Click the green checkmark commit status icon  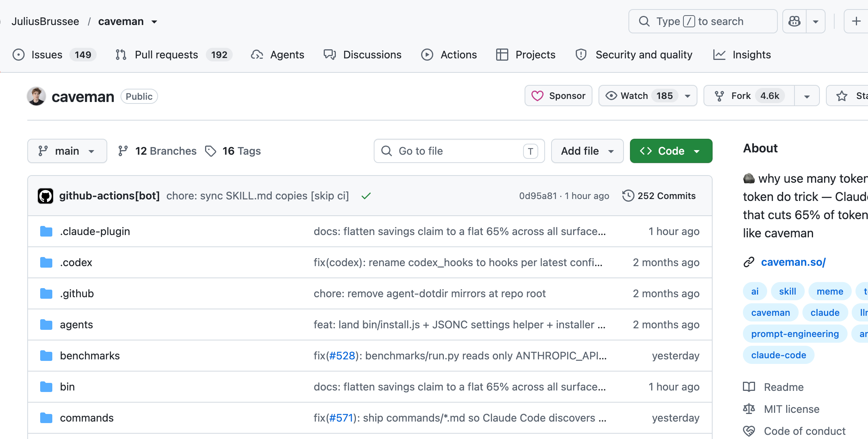[x=366, y=196]
